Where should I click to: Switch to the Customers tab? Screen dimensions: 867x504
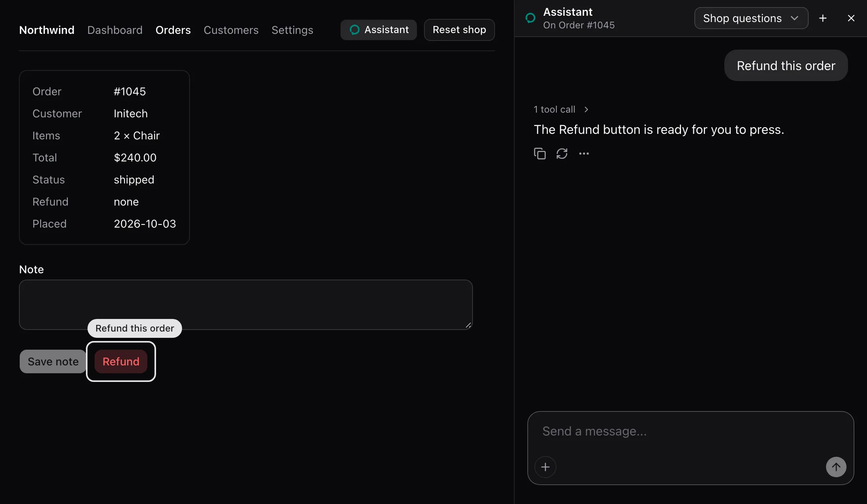click(231, 30)
